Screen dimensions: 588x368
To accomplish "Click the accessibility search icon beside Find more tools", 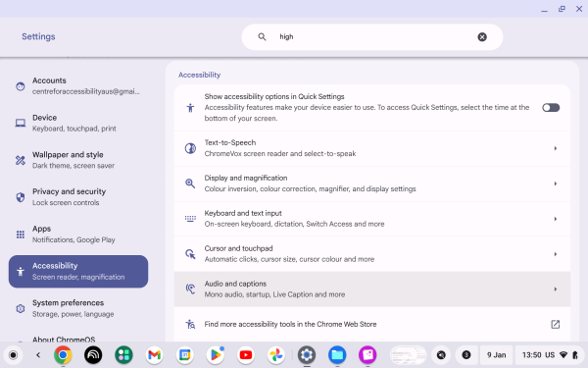I will (x=190, y=324).
